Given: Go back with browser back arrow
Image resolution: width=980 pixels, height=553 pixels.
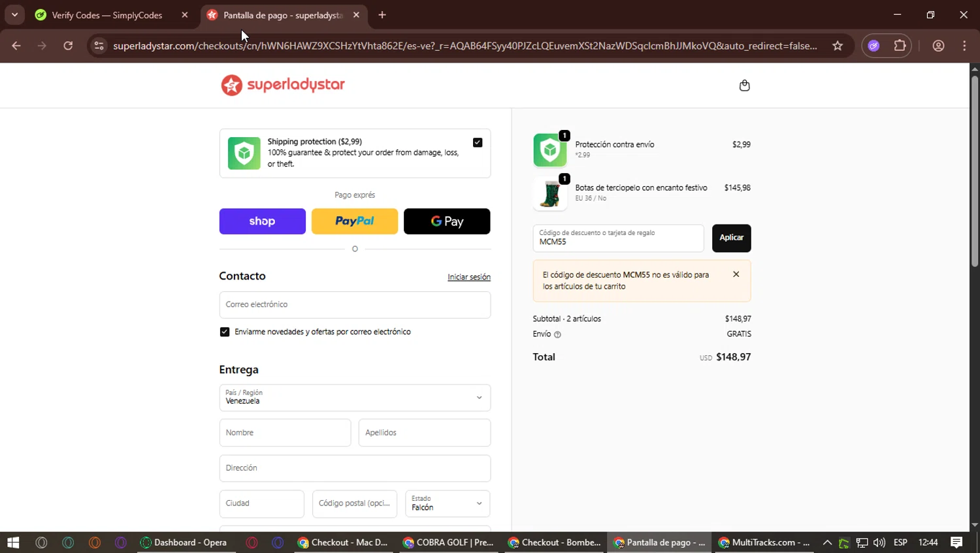Looking at the screenshot, I should point(16,46).
